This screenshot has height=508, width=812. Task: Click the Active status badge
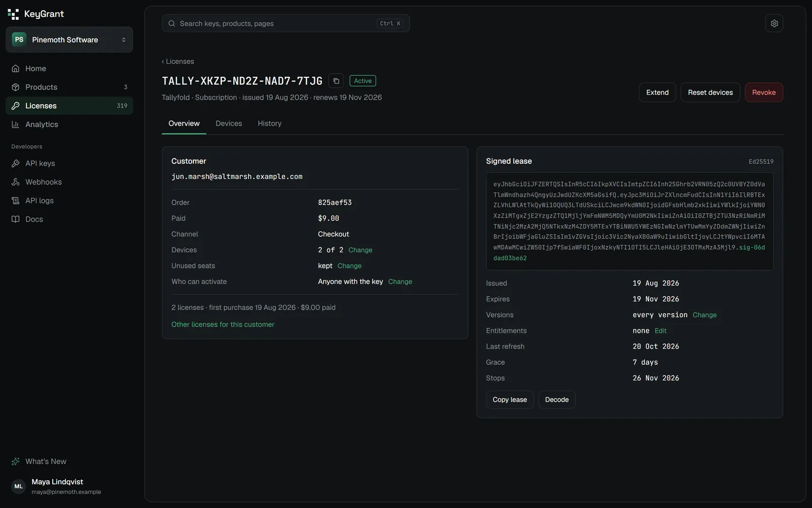pyautogui.click(x=363, y=81)
